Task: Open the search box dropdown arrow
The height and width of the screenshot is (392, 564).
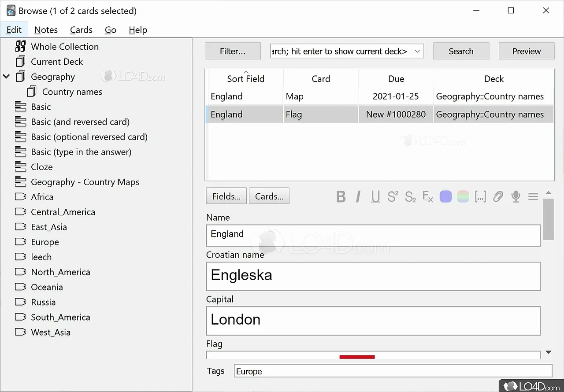Action: 417,51
